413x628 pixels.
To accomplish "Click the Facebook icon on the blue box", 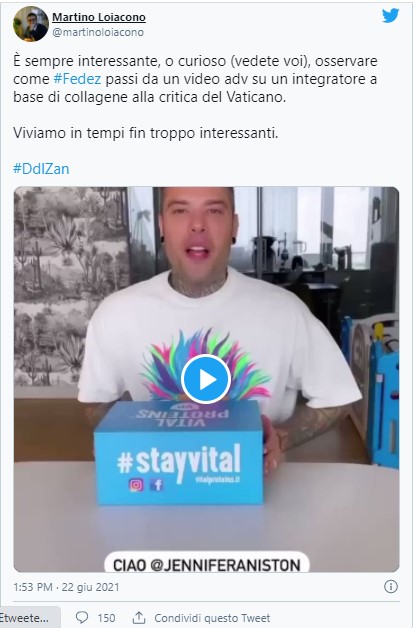I will [x=157, y=485].
